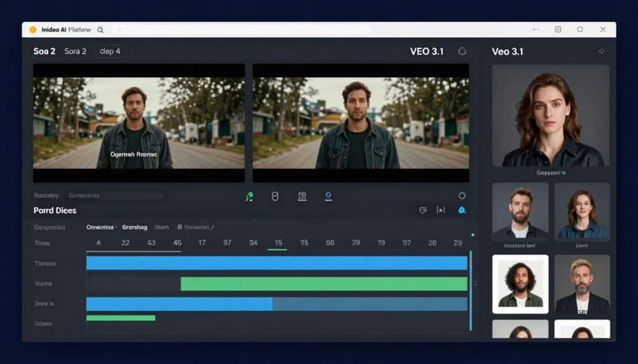Click the green audio icon under previews
The width and height of the screenshot is (638, 364).
[x=249, y=197]
